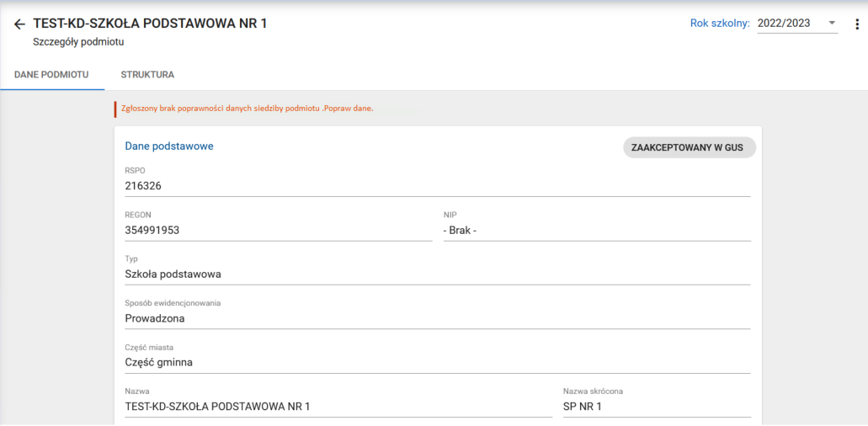Click the Nazwa skrócona field SP NR 1

656,407
